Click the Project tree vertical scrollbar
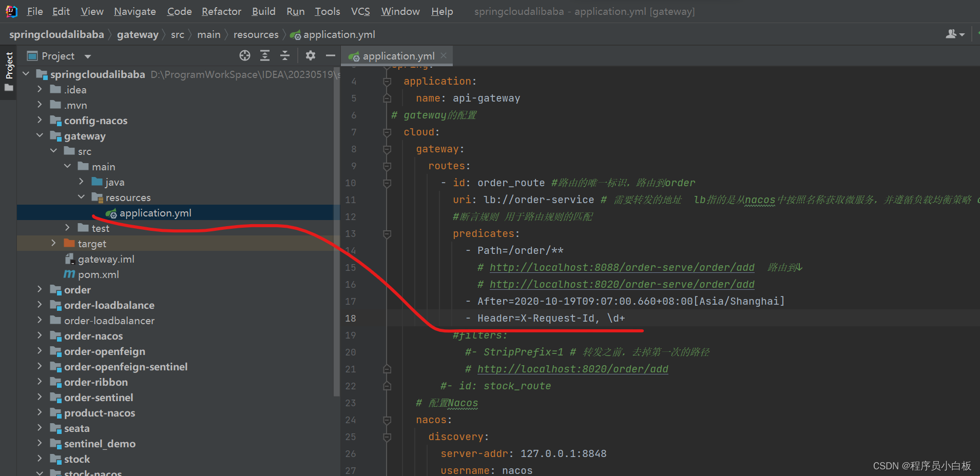980x476 pixels. [337, 231]
